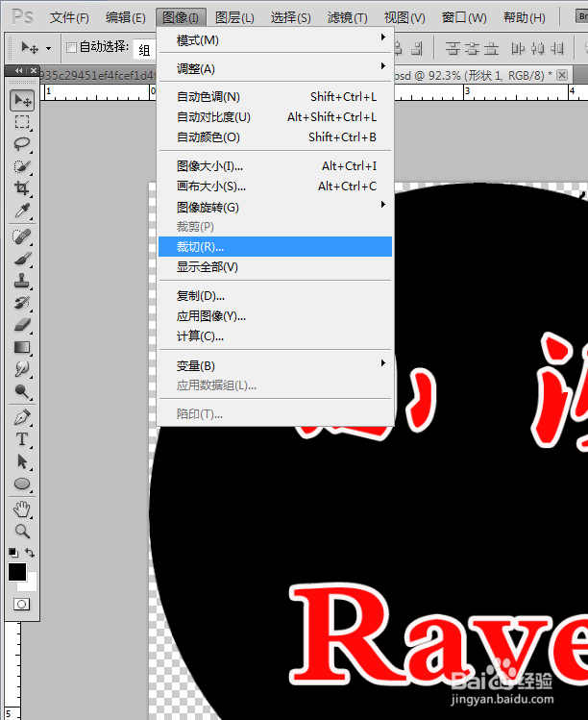The width and height of the screenshot is (588, 720).
Task: Swap foreground and background colors
Action: coord(30,553)
